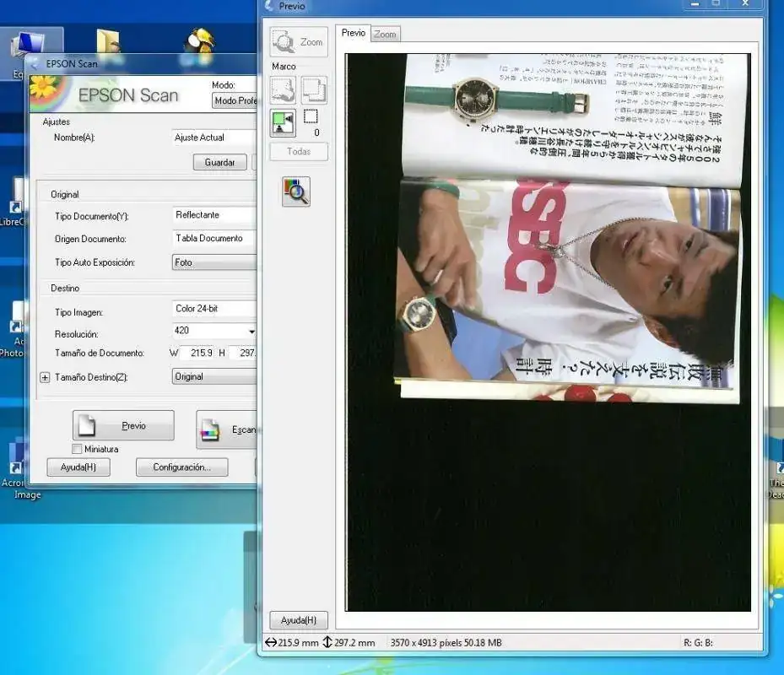Viewport: 784px width, 675px height.
Task: Click the scanned magazine preview image
Action: coord(548,332)
